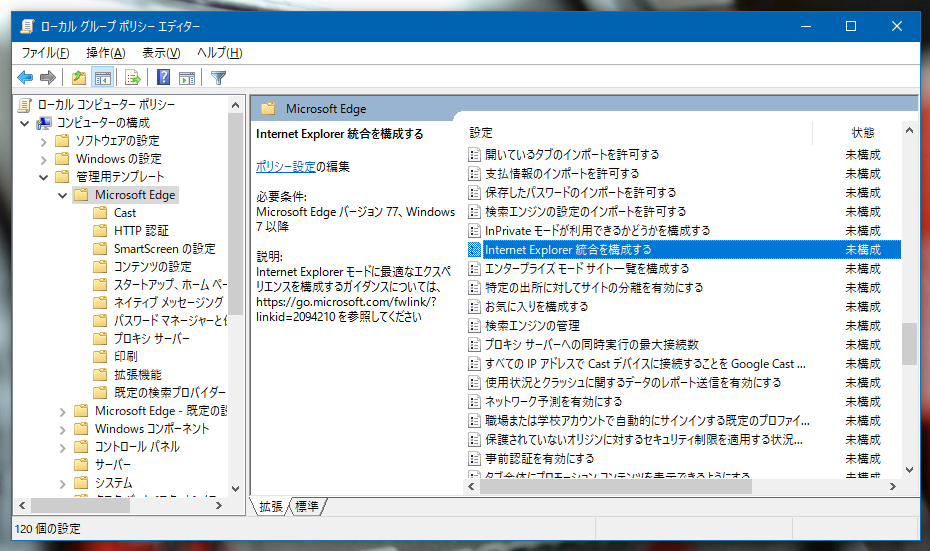Open the ヘルプ(H) menu
The image size is (930, 551).
[219, 53]
